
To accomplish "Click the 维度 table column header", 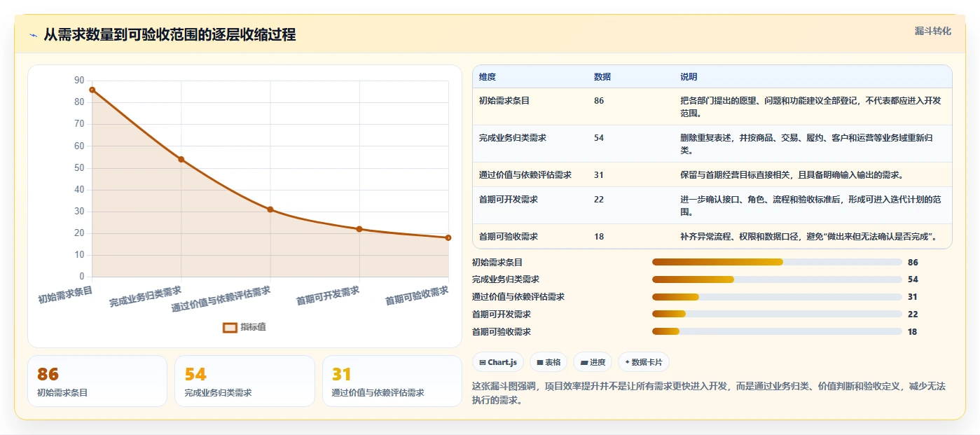I will point(488,77).
